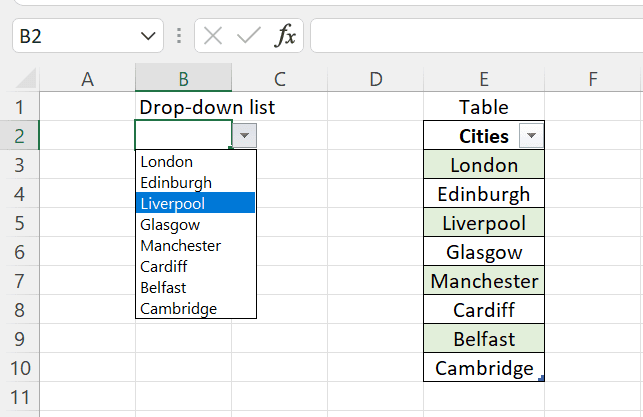Click the table resize handle below Cambridge

[x=541, y=378]
